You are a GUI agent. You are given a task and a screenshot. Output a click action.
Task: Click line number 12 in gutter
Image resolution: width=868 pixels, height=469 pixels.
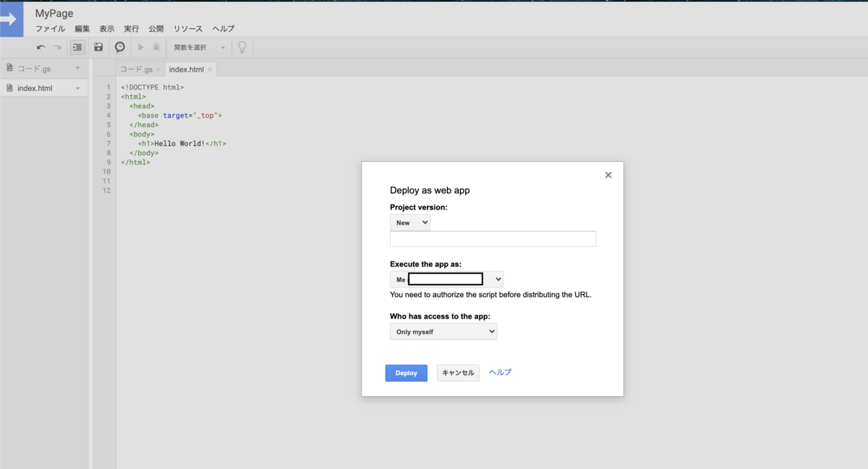pyautogui.click(x=107, y=191)
